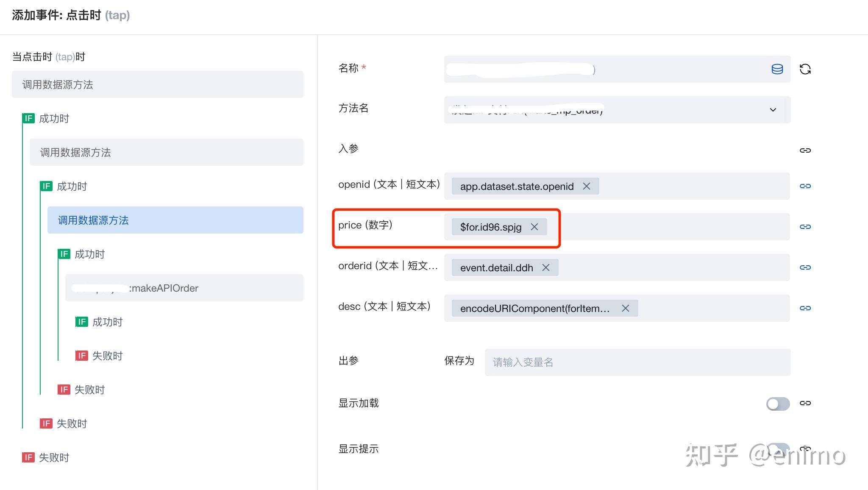This screenshot has height=490, width=868.
Task: Remove the app.dataset.state.openid tag
Action: point(586,187)
